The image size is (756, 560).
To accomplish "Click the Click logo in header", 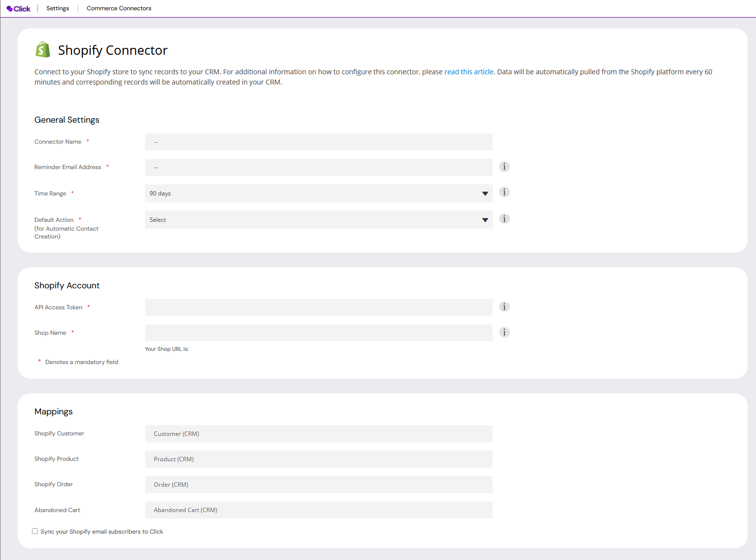I will pos(19,8).
